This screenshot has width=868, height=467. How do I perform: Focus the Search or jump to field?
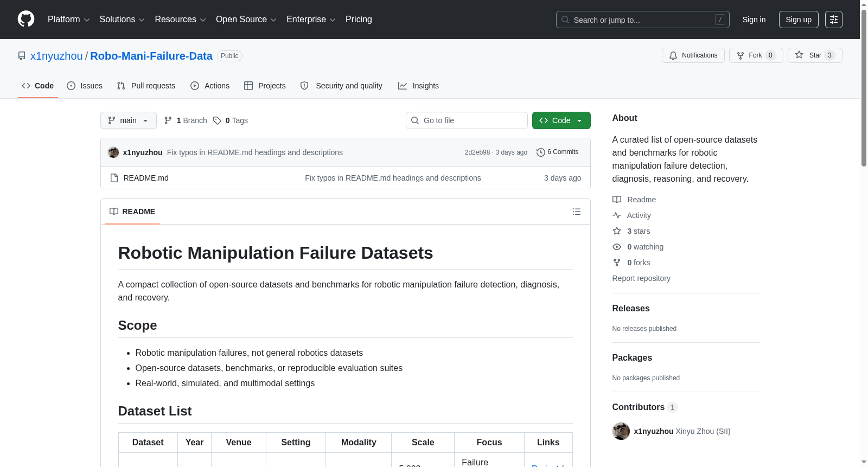[643, 20]
